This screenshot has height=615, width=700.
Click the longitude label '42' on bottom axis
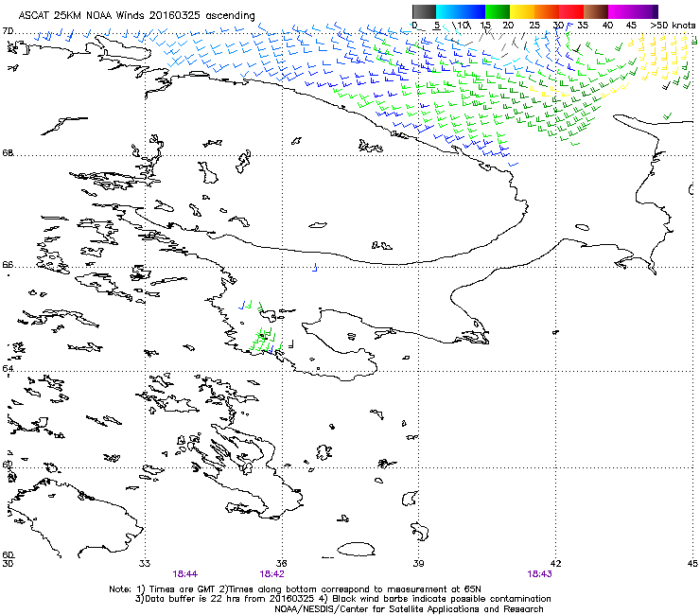(555, 563)
